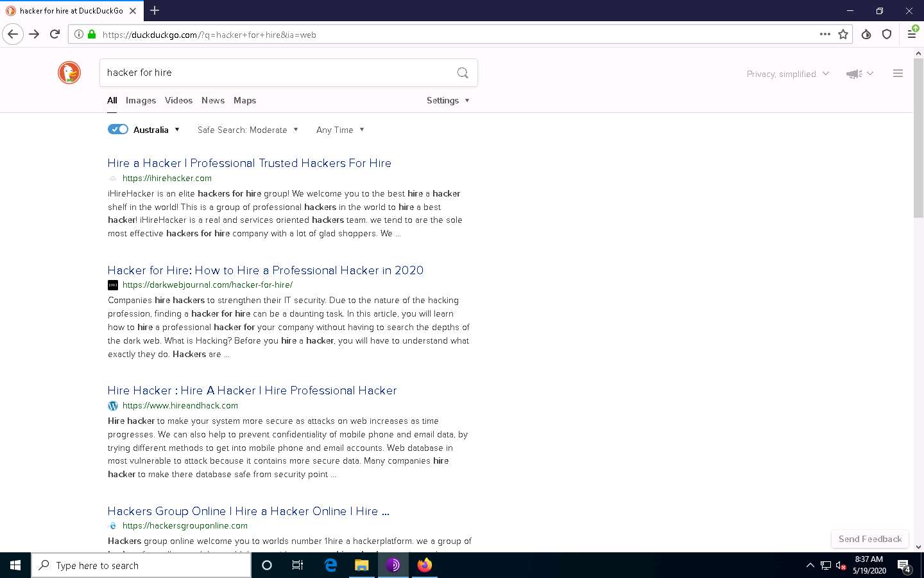
Task: Click the megaphone spread icon
Action: [x=853, y=74]
